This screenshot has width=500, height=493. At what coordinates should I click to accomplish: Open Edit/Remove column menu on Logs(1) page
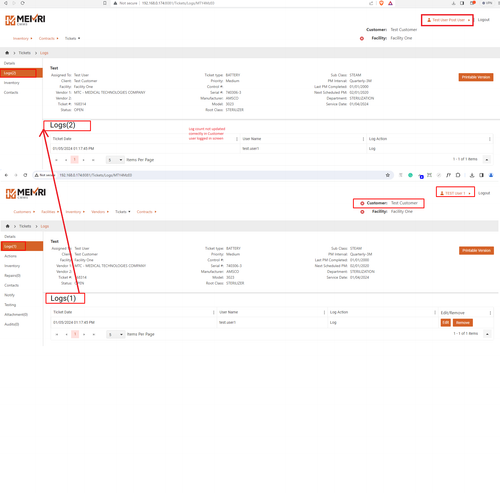pos(490,313)
